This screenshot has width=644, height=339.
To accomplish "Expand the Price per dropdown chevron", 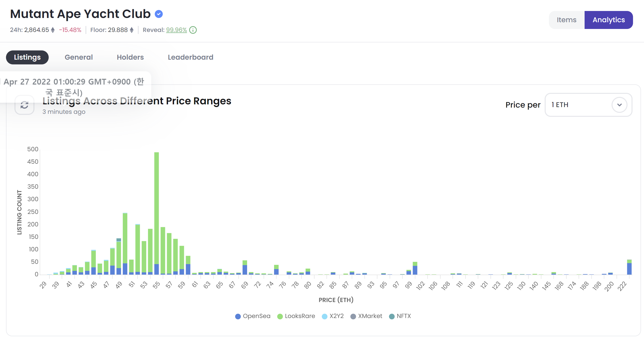I will 619,105.
